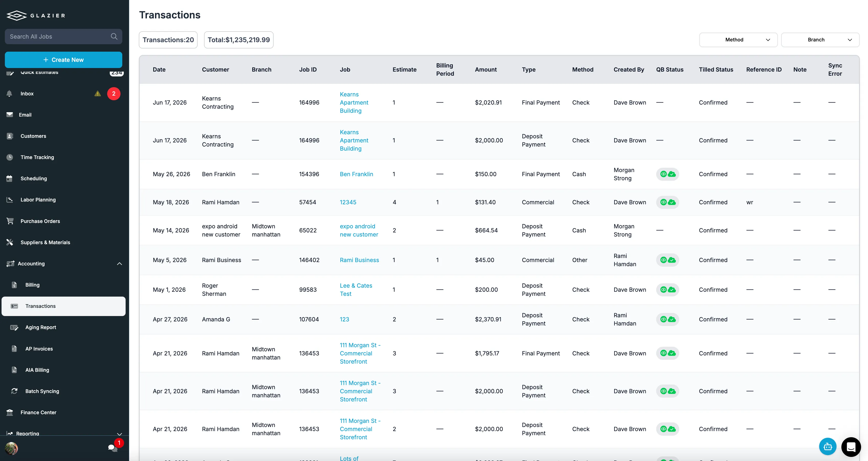Click the Glazier logo icon
868x461 pixels.
[17, 16]
